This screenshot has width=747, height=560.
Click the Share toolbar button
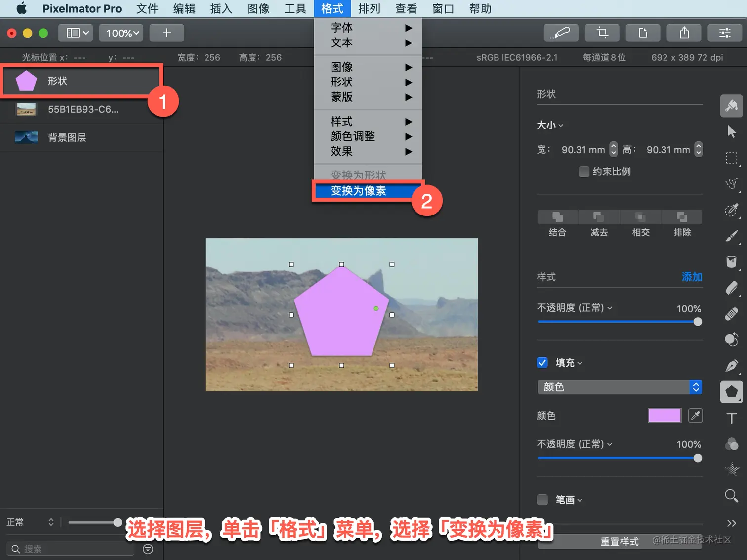pos(684,33)
